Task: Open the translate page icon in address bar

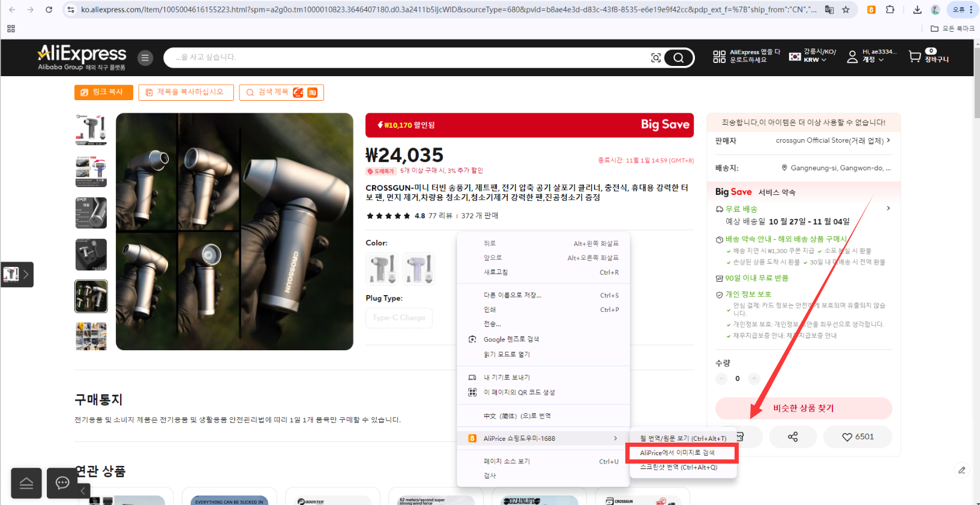Action: [829, 10]
